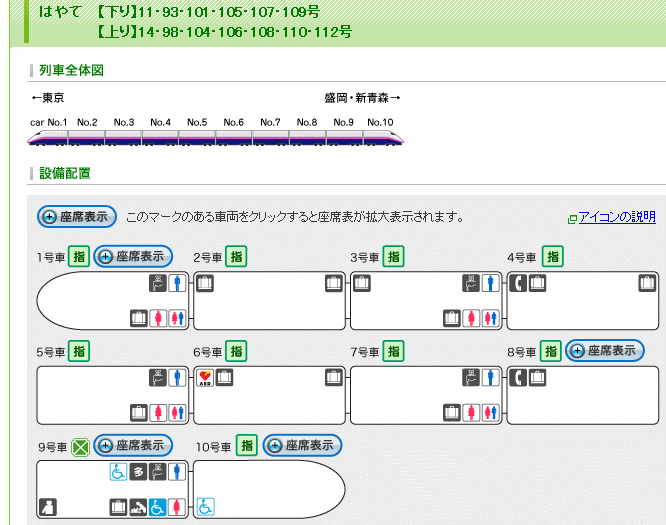The height and width of the screenshot is (525, 666).
Task: Click the 指 reserved badge beside 6号車
Action: point(236,351)
